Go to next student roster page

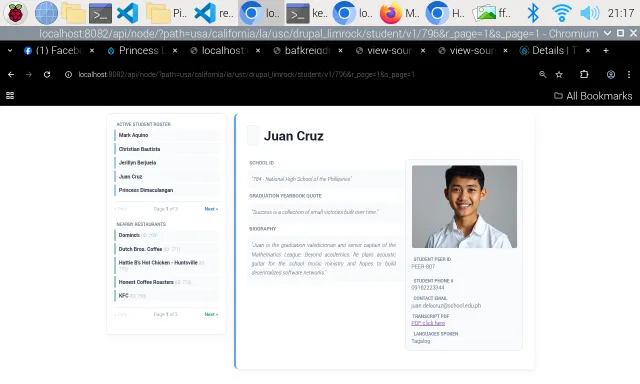pyautogui.click(x=211, y=209)
